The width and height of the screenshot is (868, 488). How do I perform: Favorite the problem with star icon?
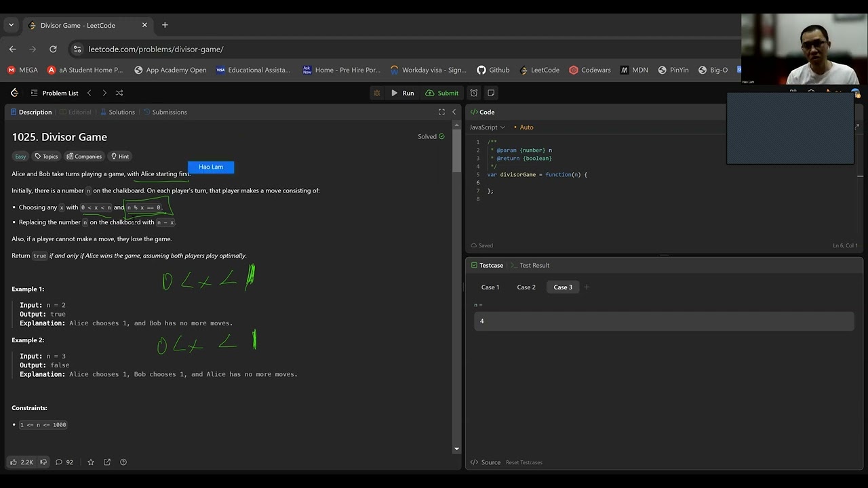tap(91, 462)
